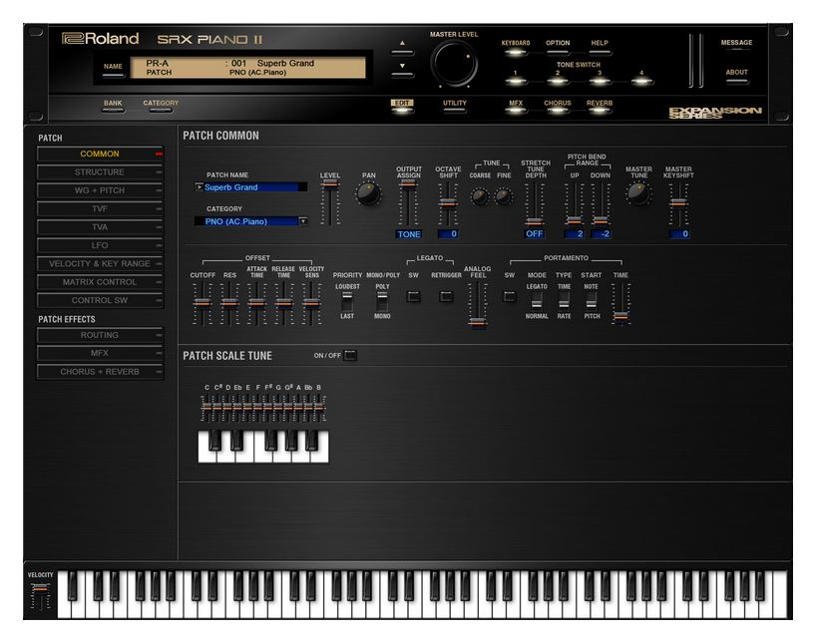Toggle the Chorus effect switch

pyautogui.click(x=558, y=111)
